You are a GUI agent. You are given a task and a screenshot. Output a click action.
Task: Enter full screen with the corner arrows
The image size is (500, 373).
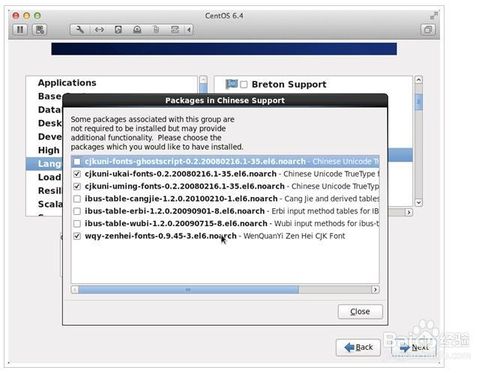pyautogui.click(x=434, y=15)
